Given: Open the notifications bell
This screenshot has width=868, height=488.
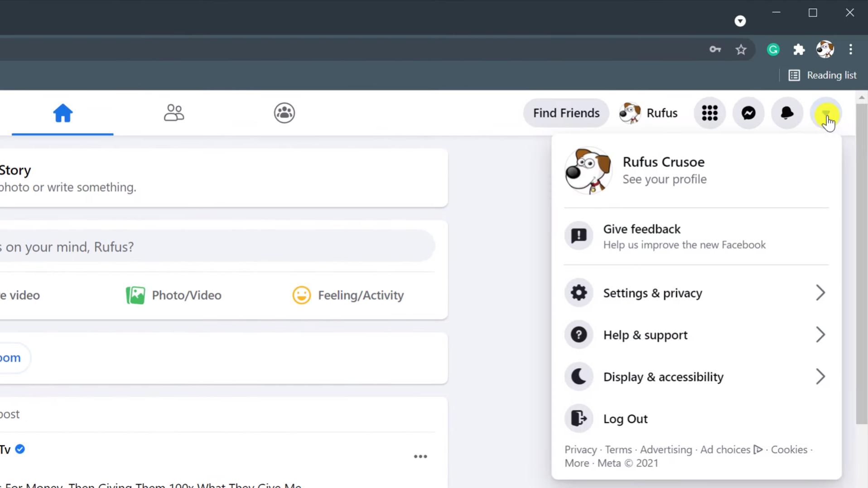Looking at the screenshot, I should [787, 113].
